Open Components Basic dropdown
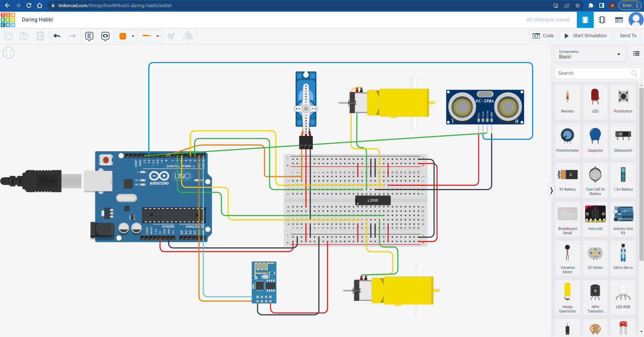This screenshot has width=644, height=337. [x=590, y=54]
